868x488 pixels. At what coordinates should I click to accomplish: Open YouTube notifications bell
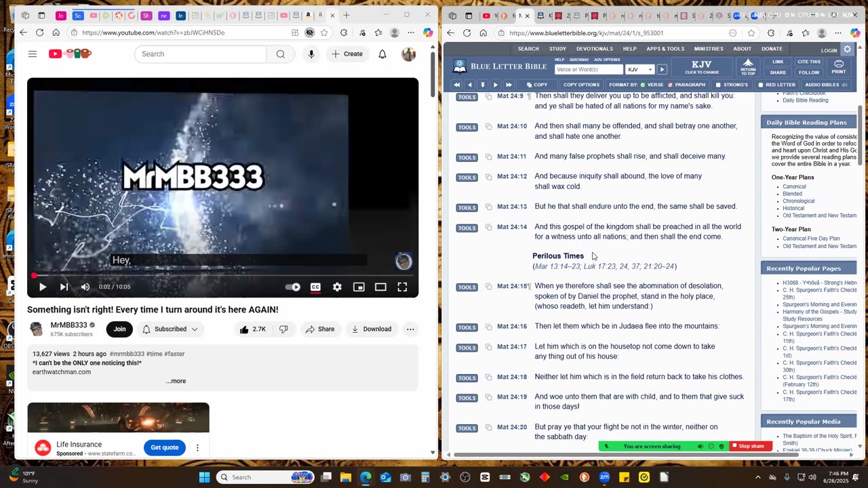(x=382, y=54)
